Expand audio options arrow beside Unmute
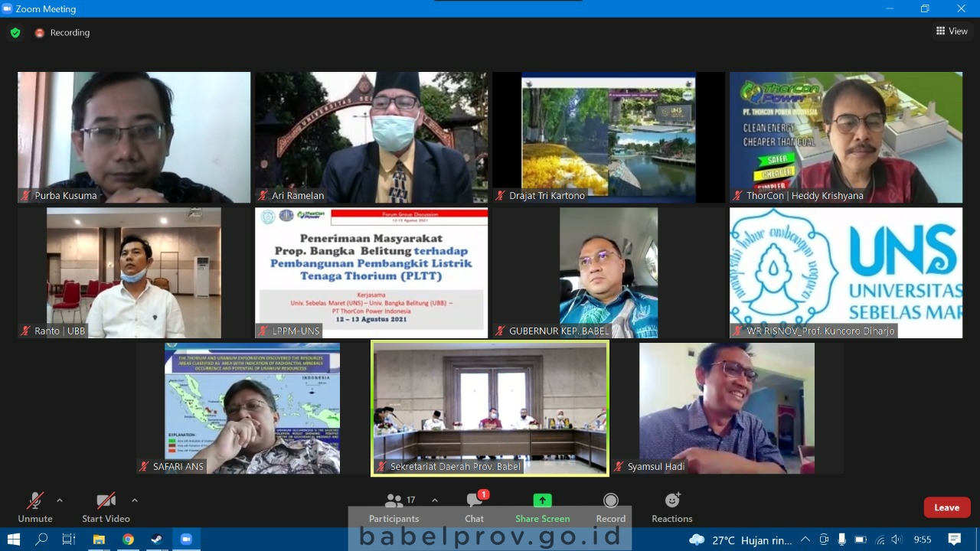Image resolution: width=980 pixels, height=551 pixels. (x=60, y=500)
